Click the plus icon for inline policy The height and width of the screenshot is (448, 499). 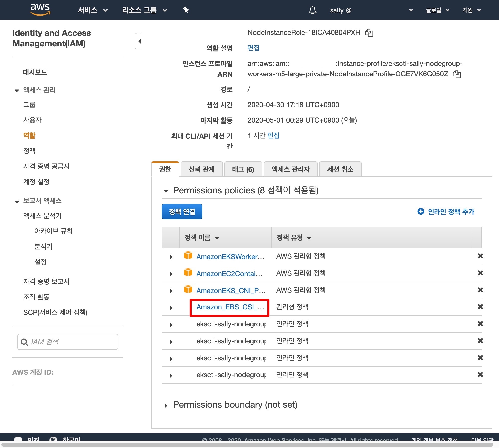pyautogui.click(x=421, y=211)
